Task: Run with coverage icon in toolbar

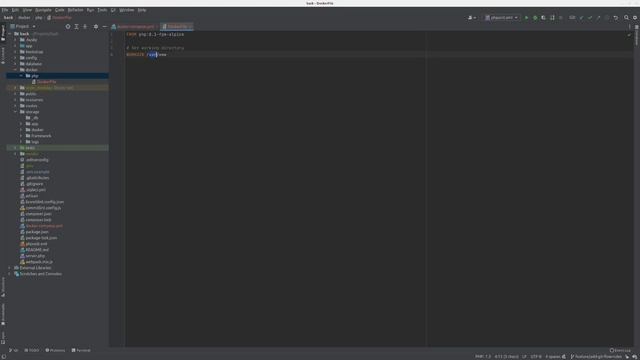Action: (543, 18)
